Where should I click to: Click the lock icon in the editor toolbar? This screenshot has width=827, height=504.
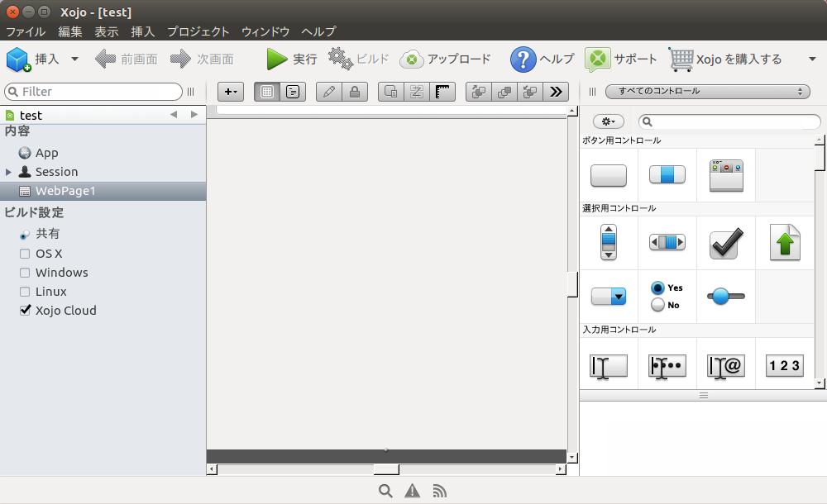355,92
